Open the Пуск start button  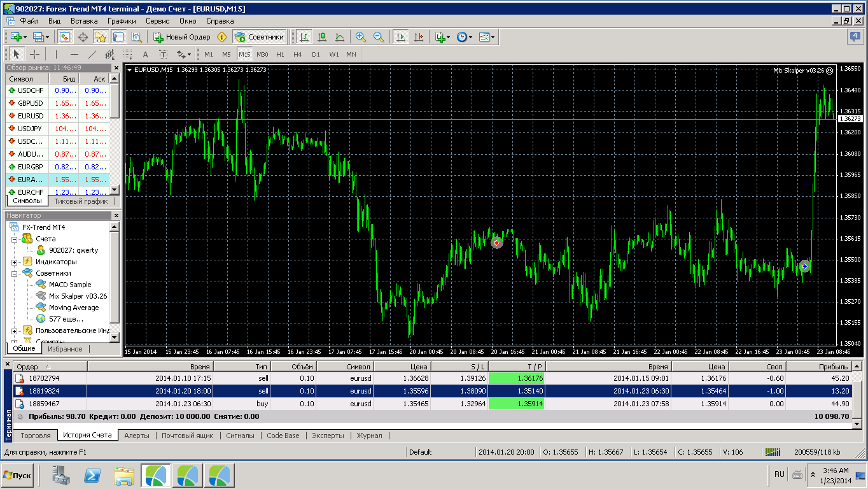point(17,476)
